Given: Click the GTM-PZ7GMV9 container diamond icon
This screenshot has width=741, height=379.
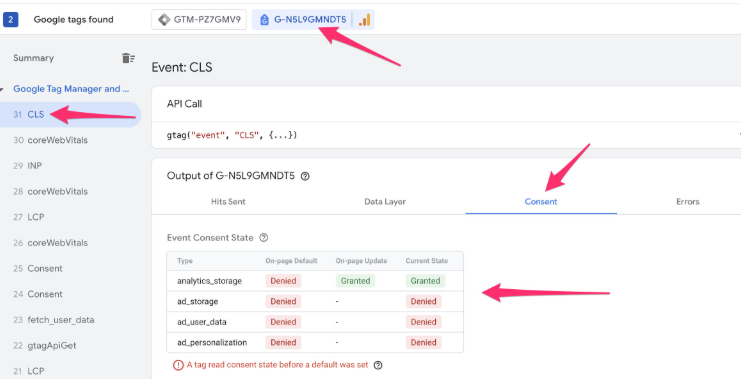Looking at the screenshot, I should [164, 20].
